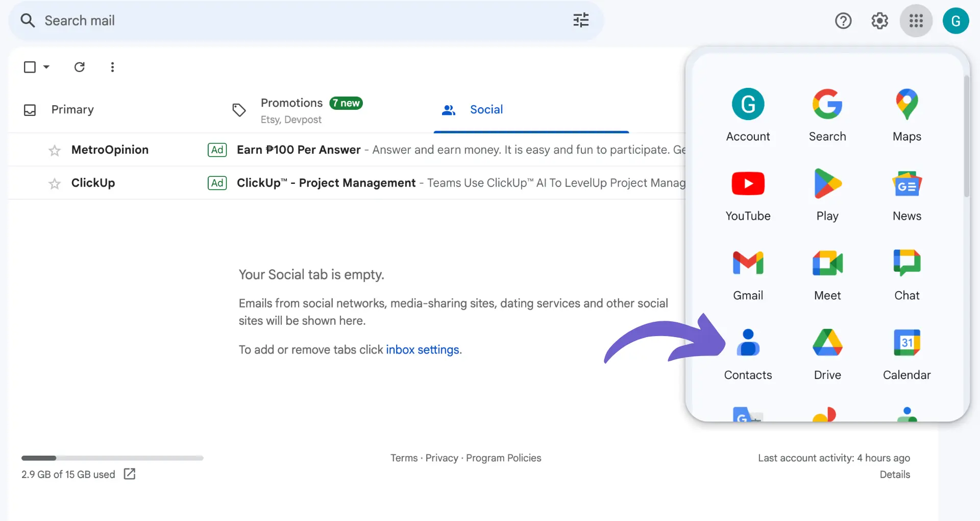Click the storage usage progress bar
The image size is (980, 521).
(x=112, y=458)
